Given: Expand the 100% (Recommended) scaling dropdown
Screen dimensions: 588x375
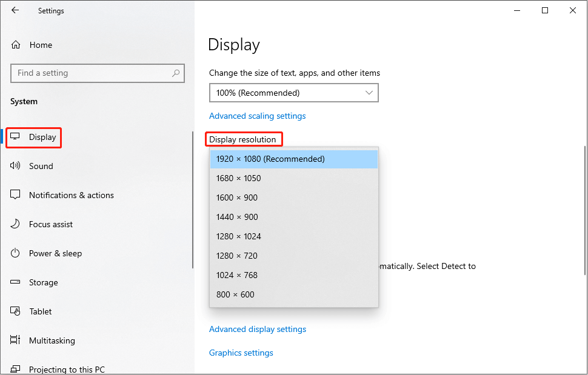Looking at the screenshot, I should pos(293,93).
